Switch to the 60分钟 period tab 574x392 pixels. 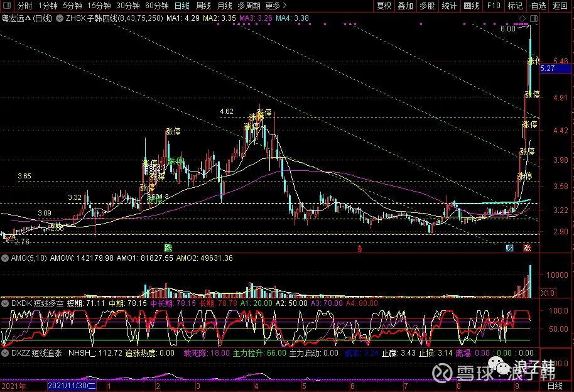[x=156, y=6]
